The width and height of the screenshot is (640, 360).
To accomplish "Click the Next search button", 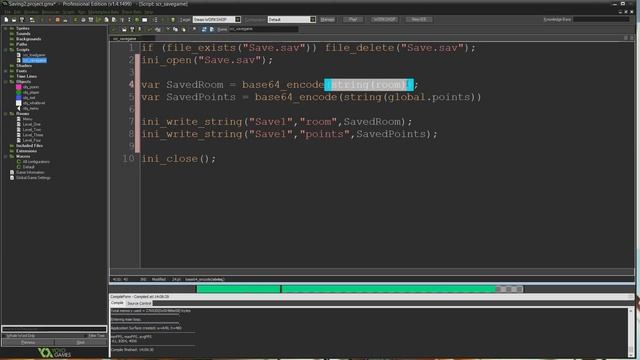I will pos(80,342).
